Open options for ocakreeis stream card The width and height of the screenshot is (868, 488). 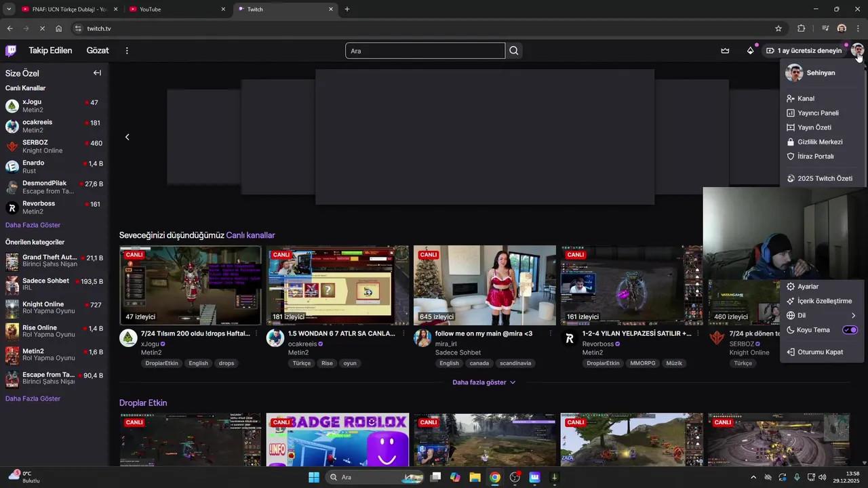coord(403,333)
